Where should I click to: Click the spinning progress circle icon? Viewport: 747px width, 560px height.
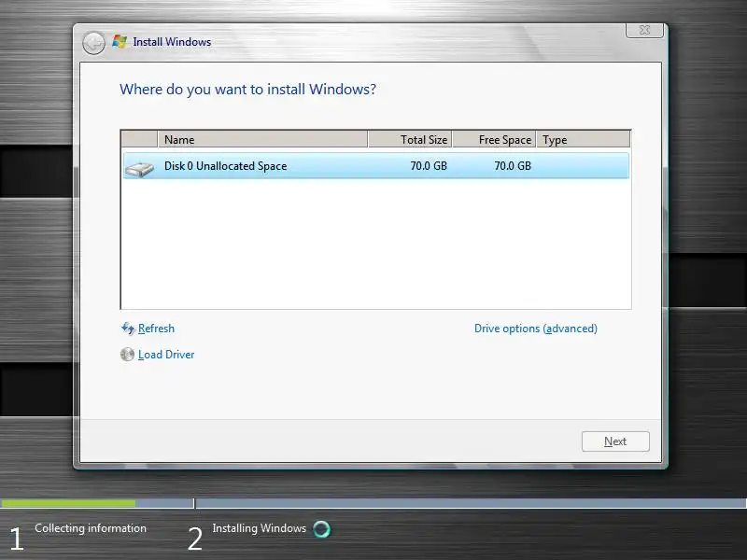[x=321, y=528]
